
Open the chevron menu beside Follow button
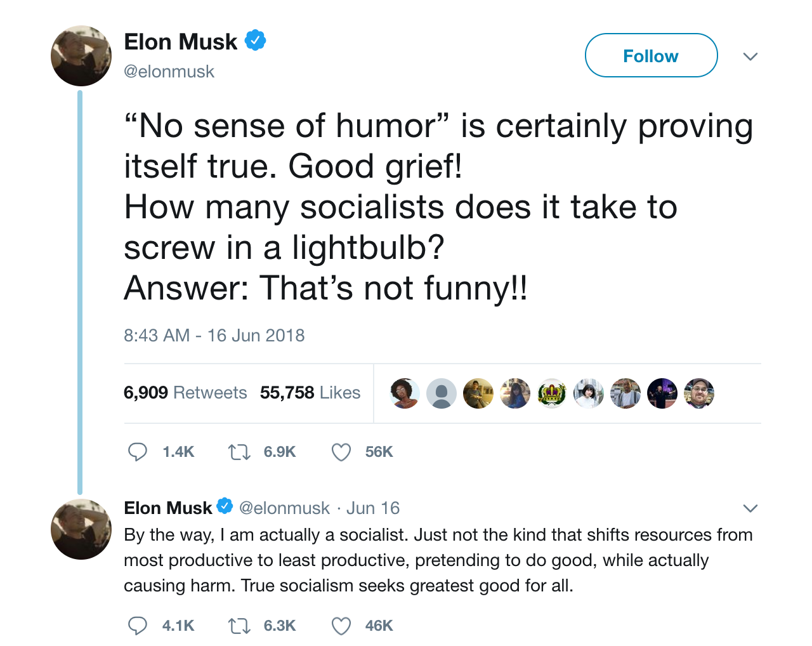pyautogui.click(x=750, y=56)
